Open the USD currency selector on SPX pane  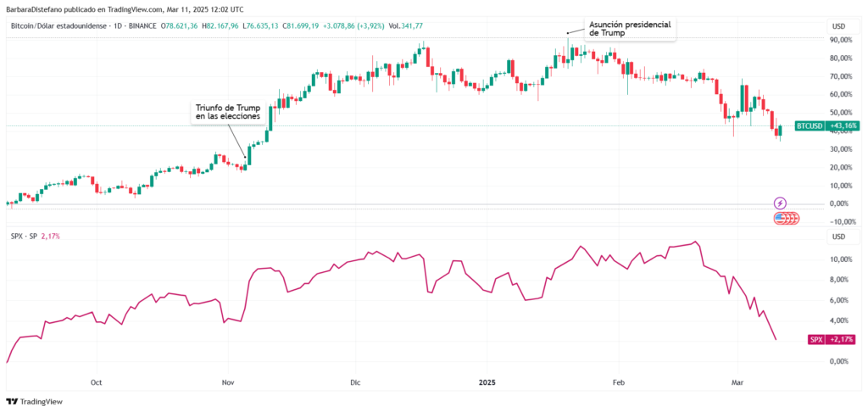(838, 237)
